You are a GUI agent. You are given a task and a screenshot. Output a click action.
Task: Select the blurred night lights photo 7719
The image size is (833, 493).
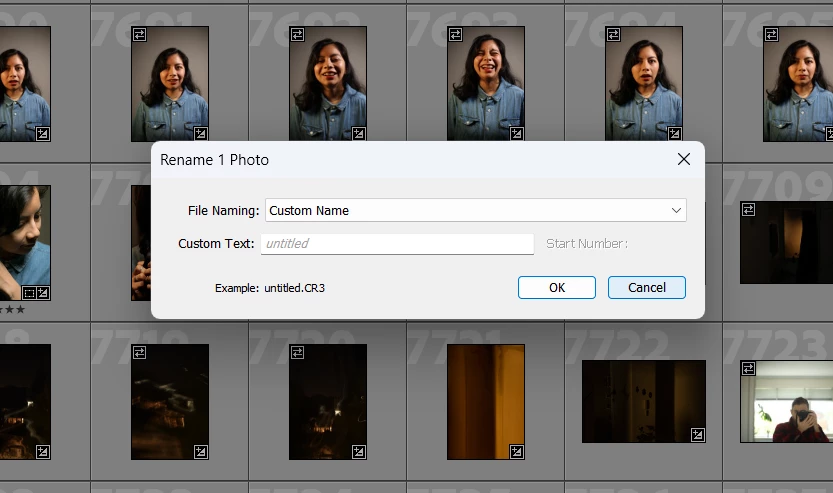[170, 402]
